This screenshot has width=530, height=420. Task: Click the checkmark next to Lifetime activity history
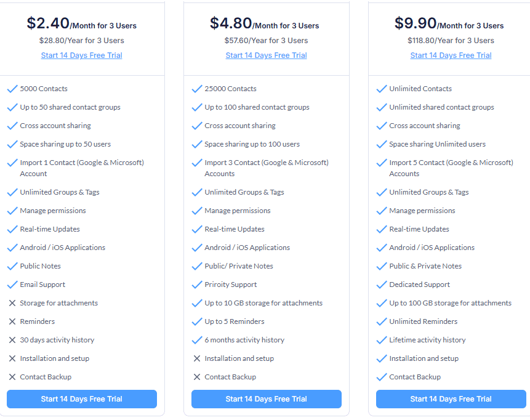point(382,339)
